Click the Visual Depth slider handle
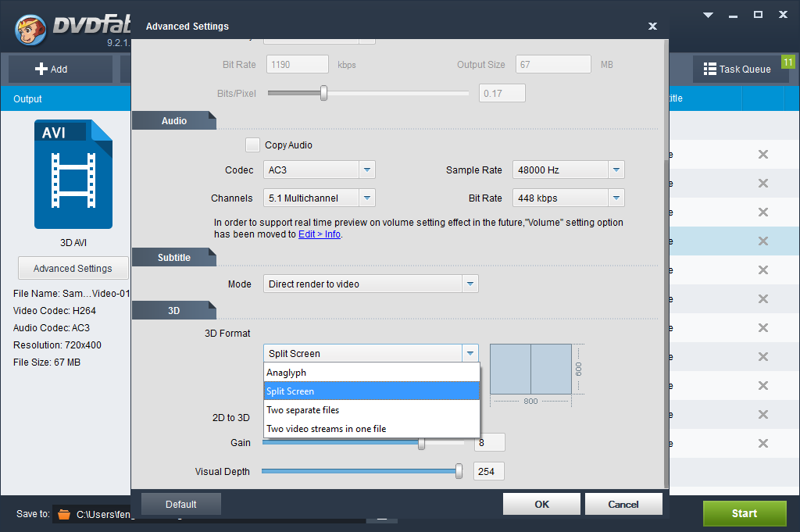 click(459, 471)
